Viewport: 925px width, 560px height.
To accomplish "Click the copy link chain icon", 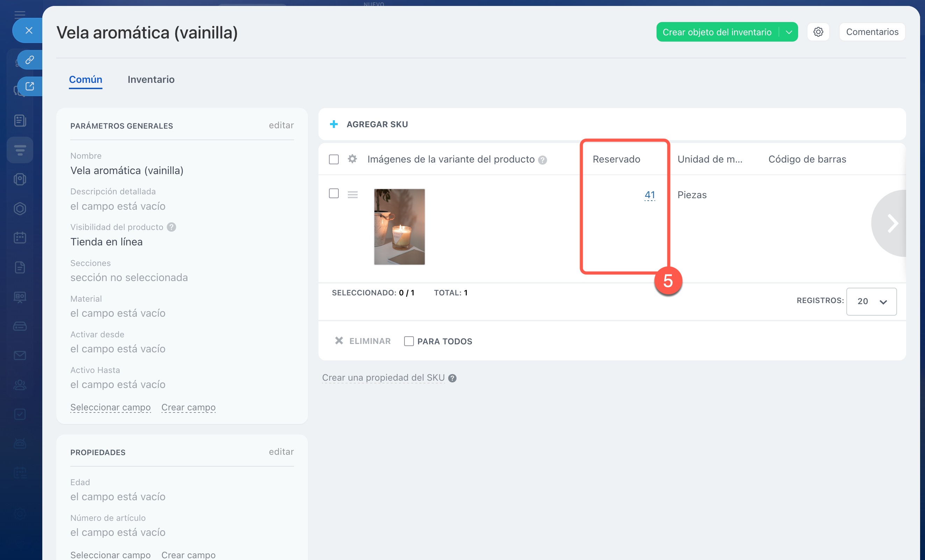I will [30, 60].
